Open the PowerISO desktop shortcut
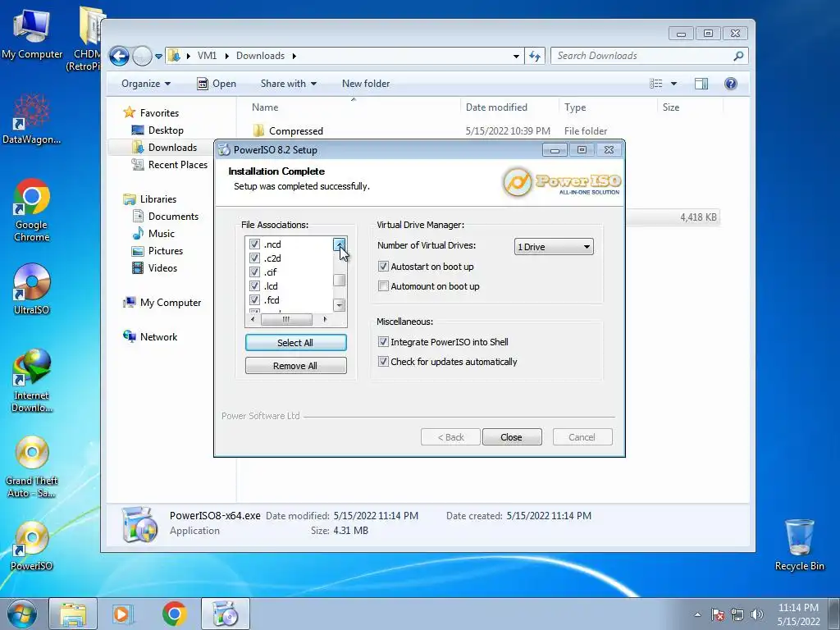 point(32,546)
